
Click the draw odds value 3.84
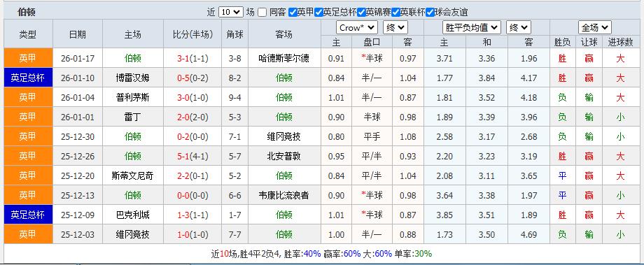click(486, 78)
